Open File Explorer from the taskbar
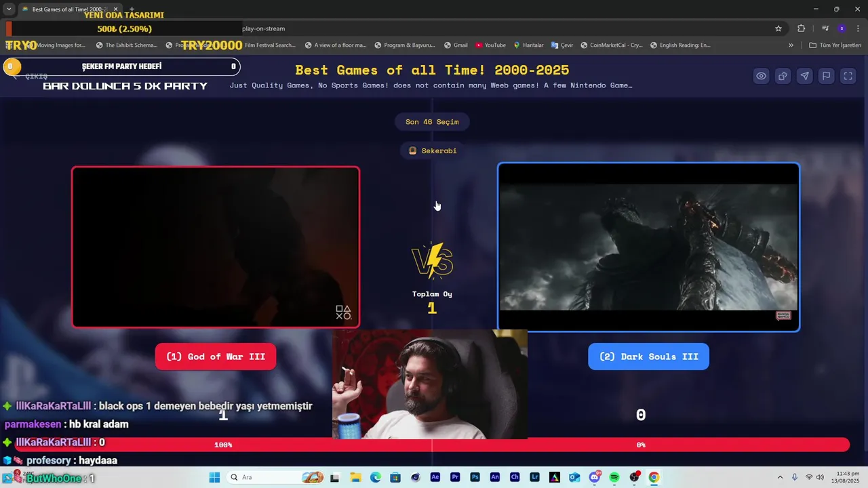The height and width of the screenshot is (488, 868). [355, 477]
